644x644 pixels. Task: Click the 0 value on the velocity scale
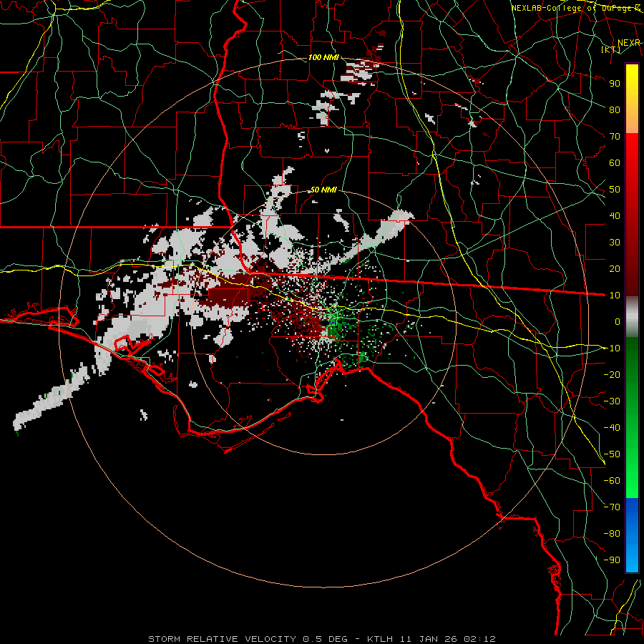tap(618, 321)
